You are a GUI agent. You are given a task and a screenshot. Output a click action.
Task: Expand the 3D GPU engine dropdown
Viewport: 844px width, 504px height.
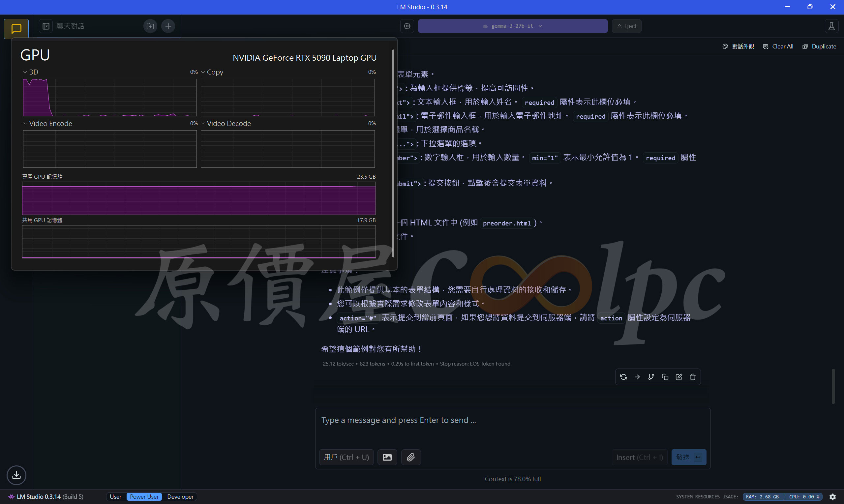point(31,72)
